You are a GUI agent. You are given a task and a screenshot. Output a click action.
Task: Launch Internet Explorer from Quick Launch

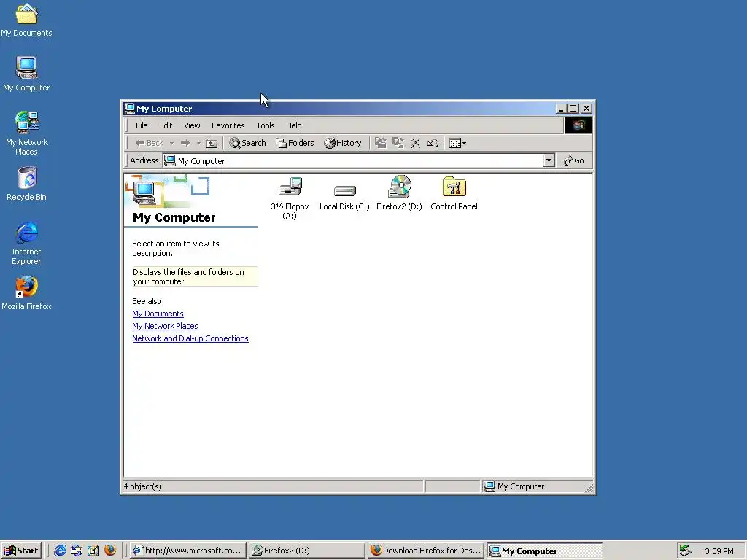click(x=60, y=551)
